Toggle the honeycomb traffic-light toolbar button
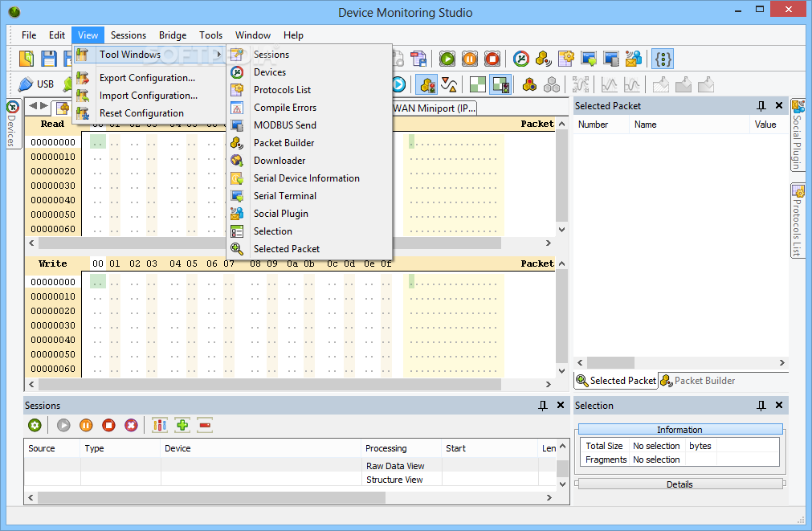Screen dimensions: 812x531 pyautogui.click(x=428, y=84)
